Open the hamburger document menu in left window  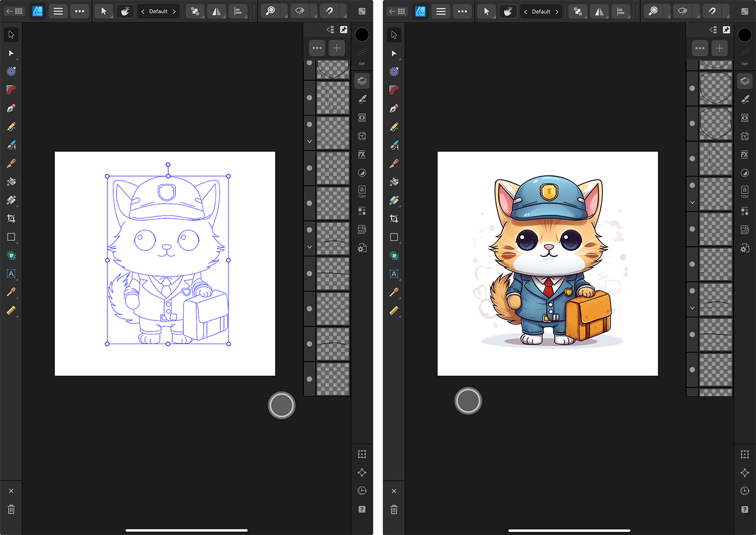tap(58, 11)
